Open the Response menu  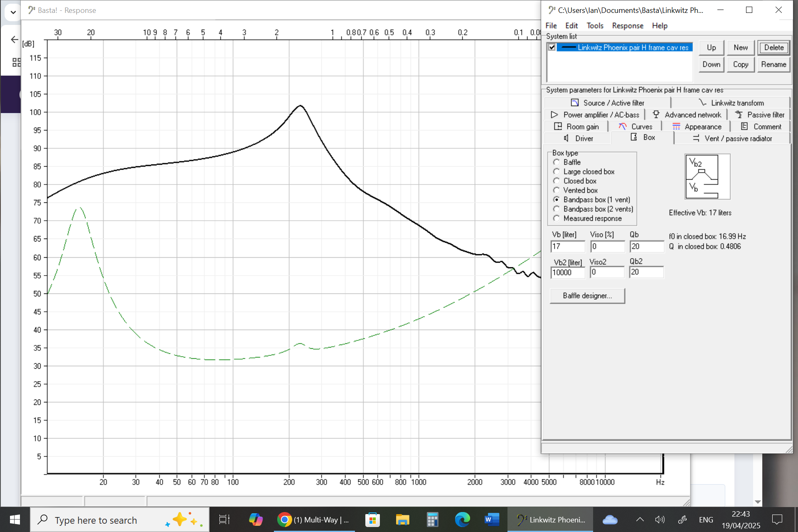[x=628, y=26]
